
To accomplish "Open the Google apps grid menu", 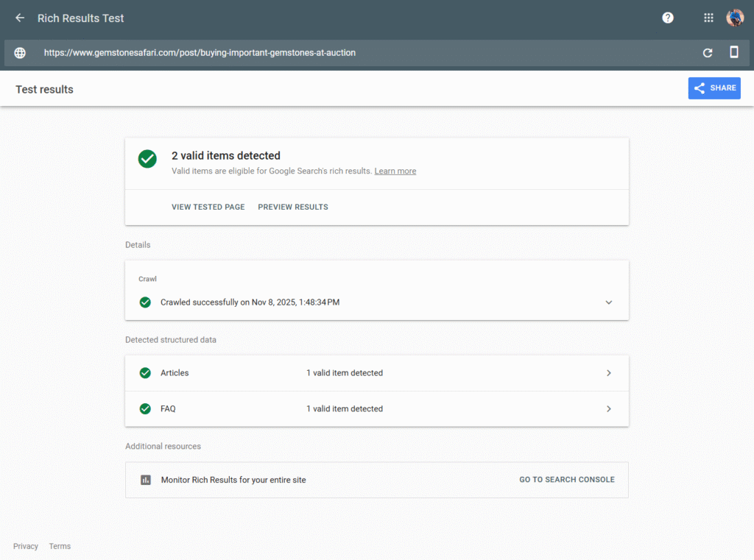I will pos(708,17).
